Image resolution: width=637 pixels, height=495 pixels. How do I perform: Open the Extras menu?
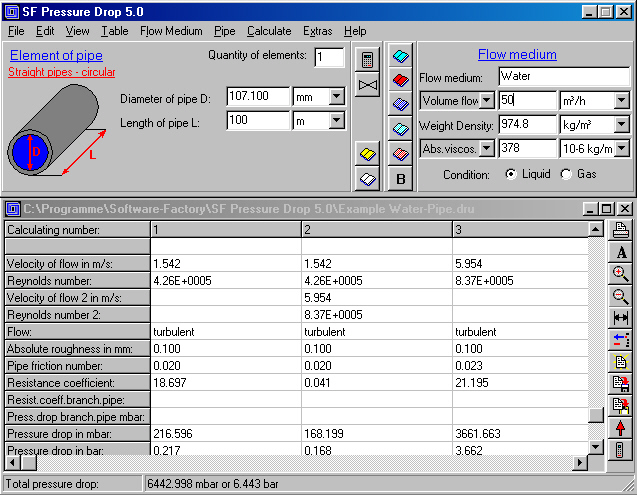(x=317, y=31)
